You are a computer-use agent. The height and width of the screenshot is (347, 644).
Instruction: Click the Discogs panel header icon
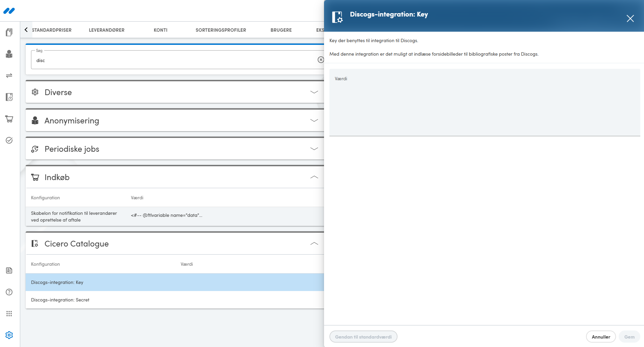tap(337, 17)
